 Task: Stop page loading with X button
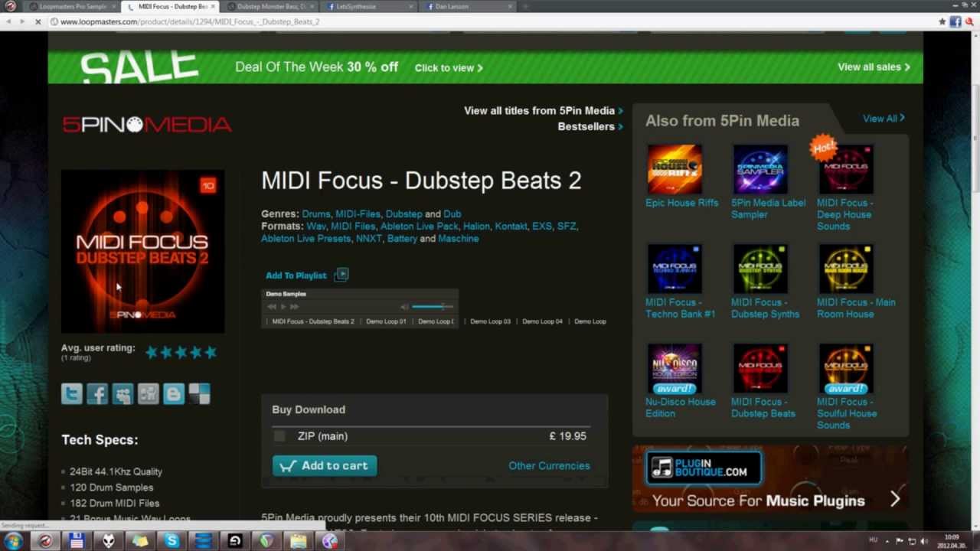38,21
